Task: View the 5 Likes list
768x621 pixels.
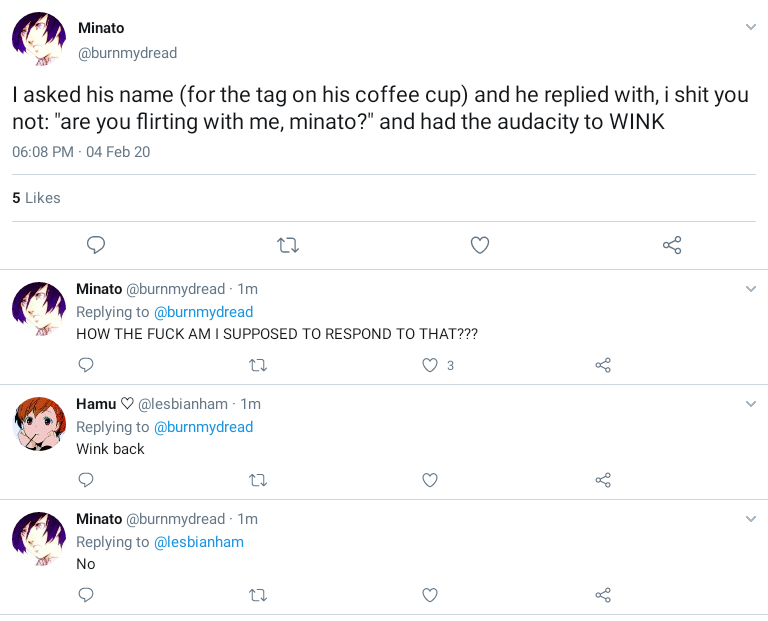Action: [36, 198]
